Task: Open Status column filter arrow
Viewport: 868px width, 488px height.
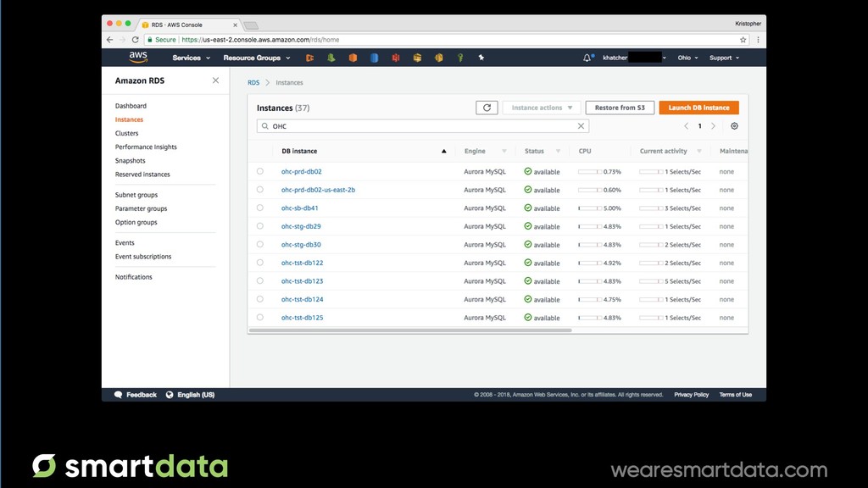Action: coord(558,151)
